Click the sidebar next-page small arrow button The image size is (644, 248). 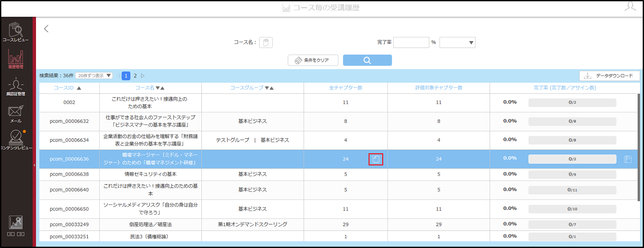click(21, 234)
